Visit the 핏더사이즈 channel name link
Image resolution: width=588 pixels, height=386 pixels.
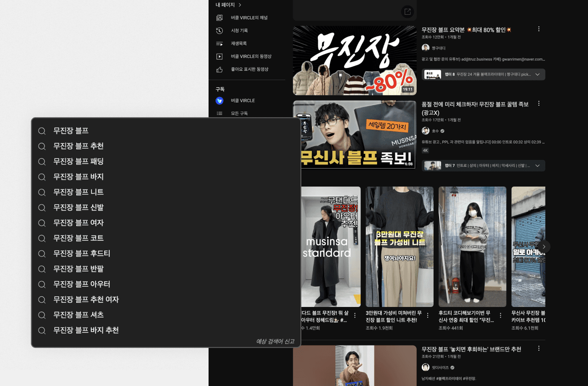440,368
